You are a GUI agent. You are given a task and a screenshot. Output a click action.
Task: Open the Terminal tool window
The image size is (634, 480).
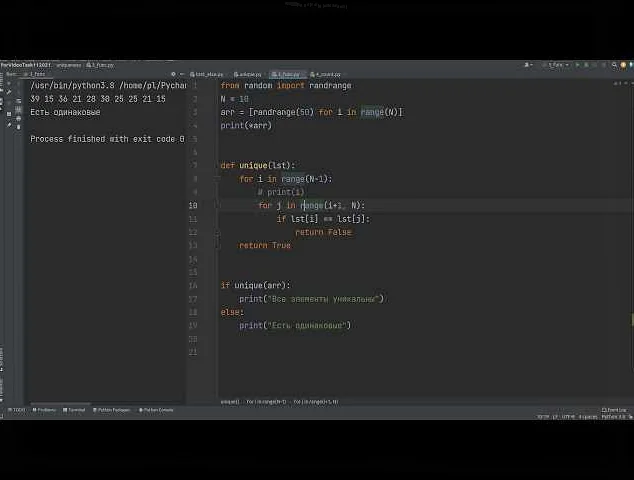74,410
